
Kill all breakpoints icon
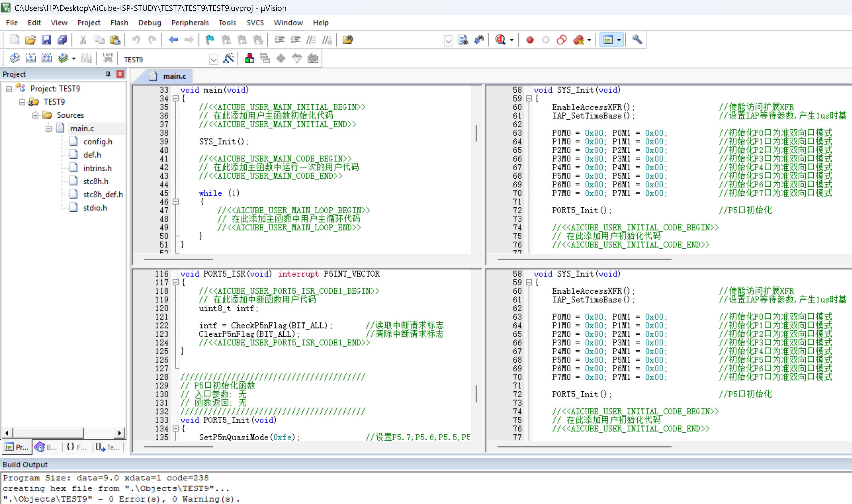tap(578, 40)
